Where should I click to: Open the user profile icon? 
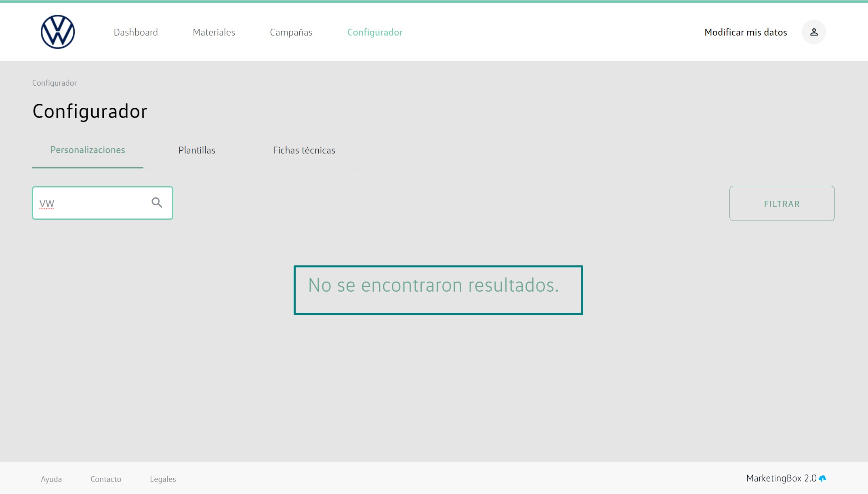813,32
